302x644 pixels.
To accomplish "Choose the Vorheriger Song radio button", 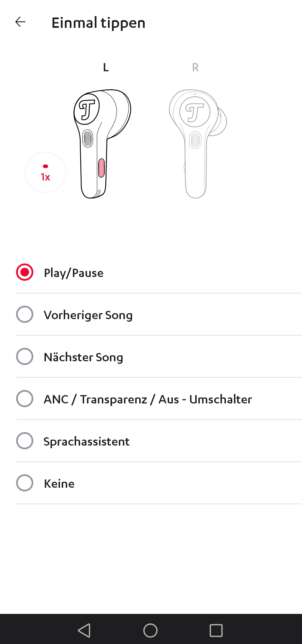I will (x=25, y=315).
